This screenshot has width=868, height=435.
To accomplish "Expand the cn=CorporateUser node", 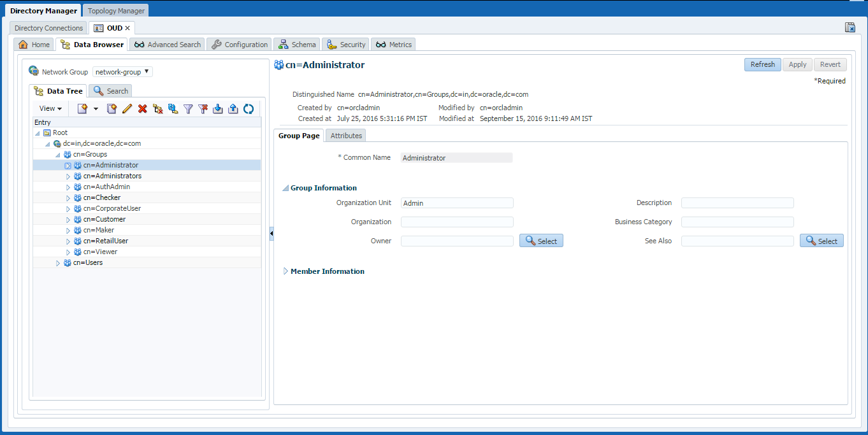I will [x=68, y=209].
